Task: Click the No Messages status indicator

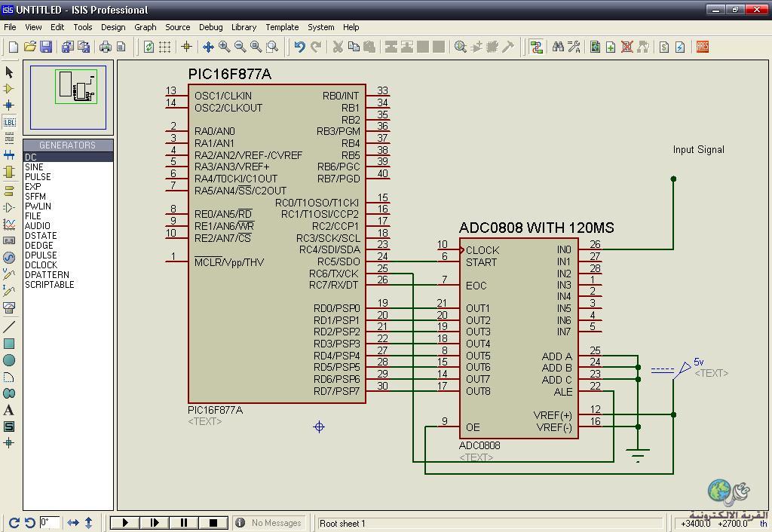Action: click(x=269, y=523)
